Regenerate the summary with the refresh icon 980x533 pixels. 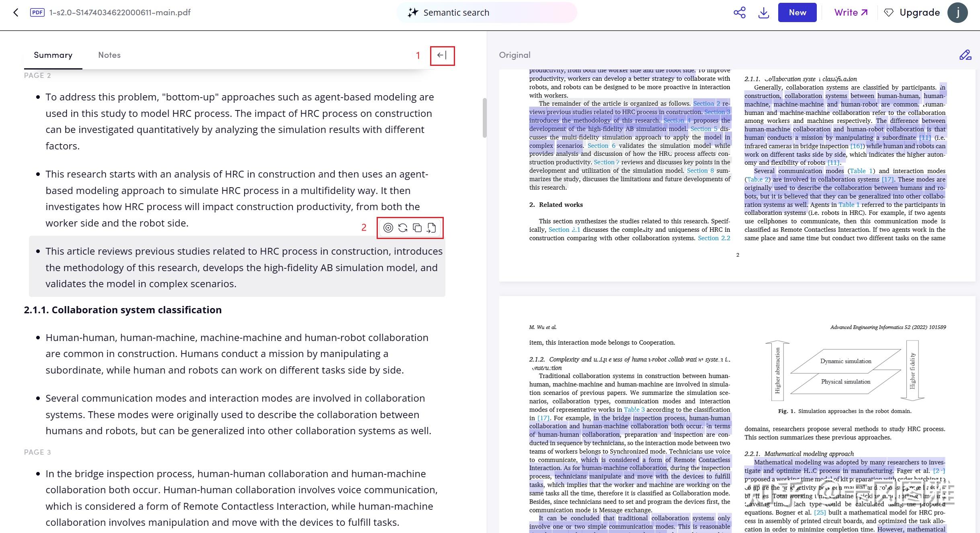[x=402, y=228]
